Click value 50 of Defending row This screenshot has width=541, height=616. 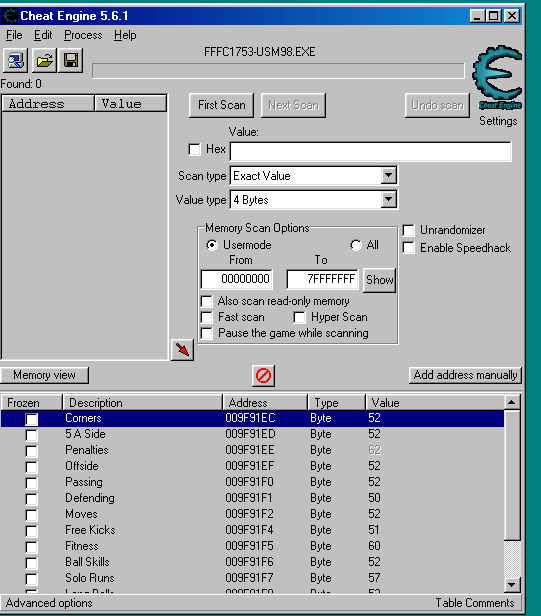click(374, 498)
